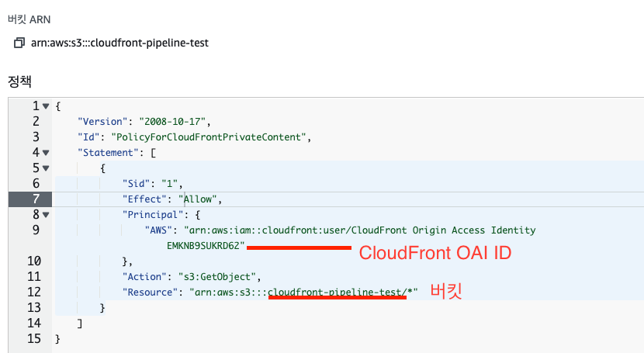Click the "Statement" key on line 4
The image size is (644, 353).
tap(108, 153)
